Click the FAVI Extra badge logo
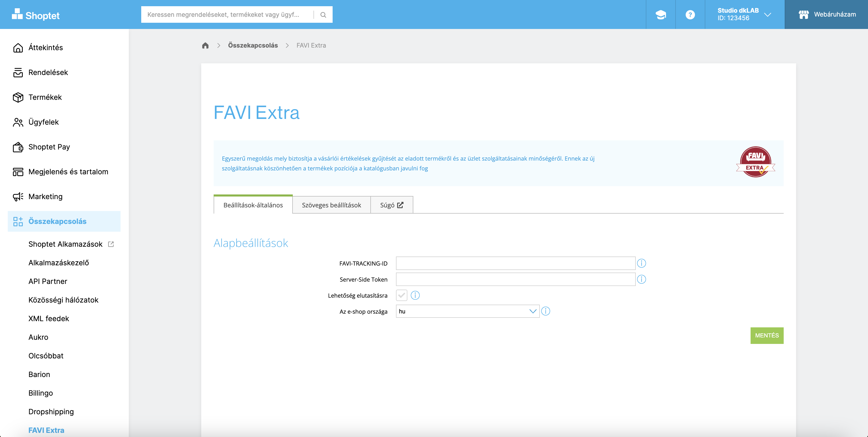Image resolution: width=868 pixels, height=437 pixels. [x=755, y=162]
